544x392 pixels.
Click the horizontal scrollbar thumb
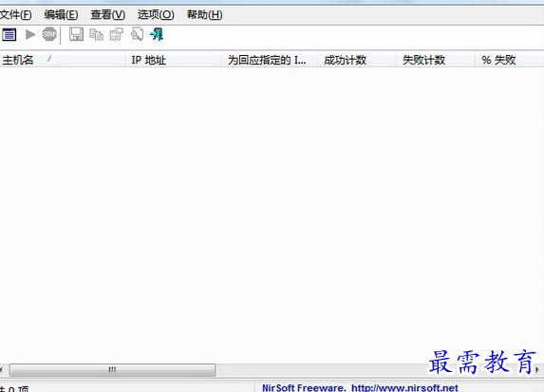tap(112, 370)
